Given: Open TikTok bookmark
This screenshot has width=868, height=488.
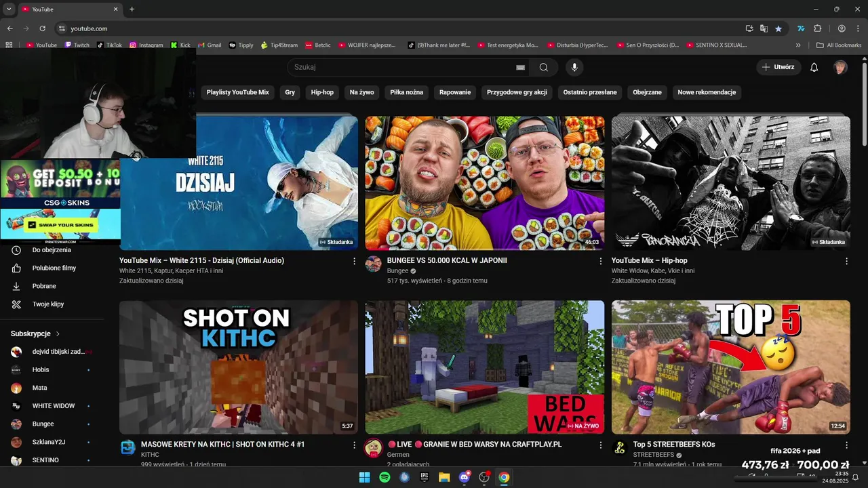Looking at the screenshot, I should pos(109,45).
